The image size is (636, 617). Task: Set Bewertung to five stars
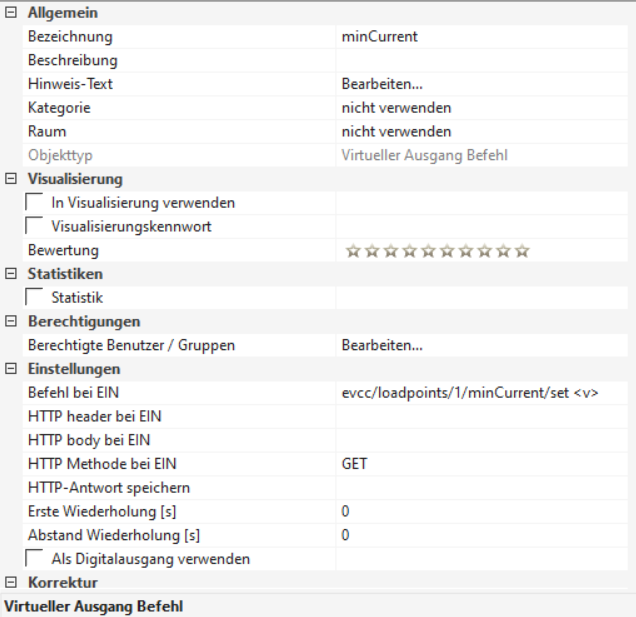(428, 251)
